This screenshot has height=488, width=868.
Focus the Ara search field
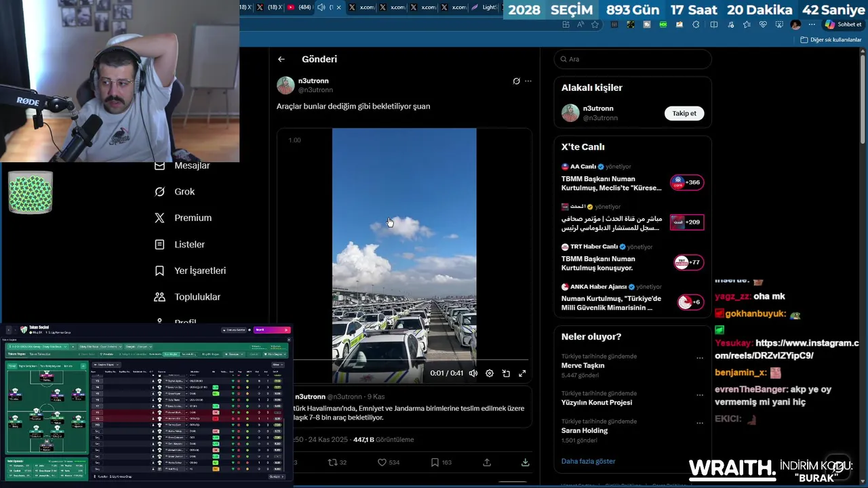(x=633, y=59)
